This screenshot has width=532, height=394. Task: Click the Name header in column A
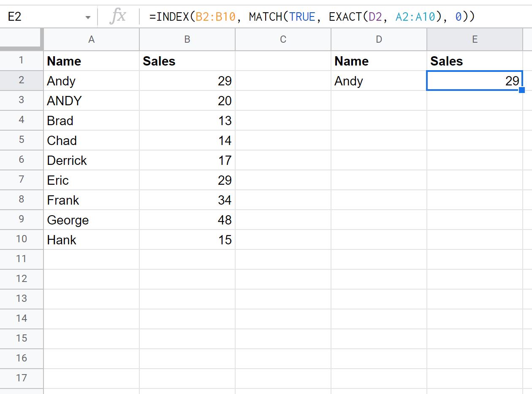[91, 61]
